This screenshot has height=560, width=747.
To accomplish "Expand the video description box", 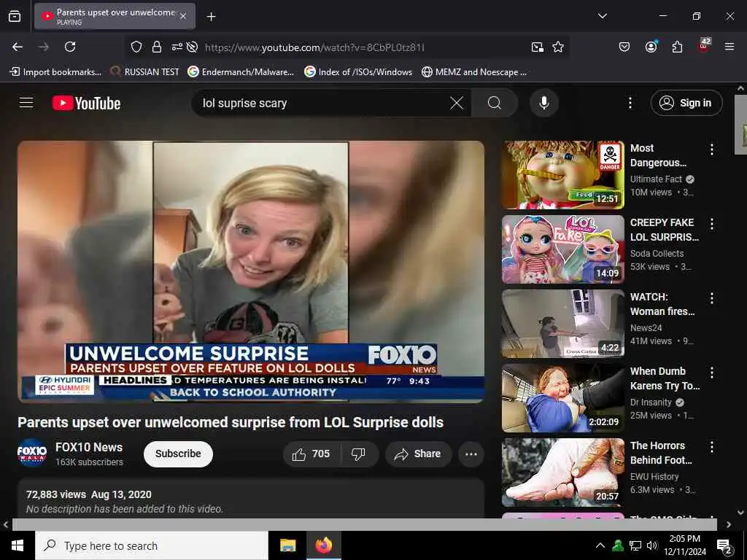I will (251, 499).
